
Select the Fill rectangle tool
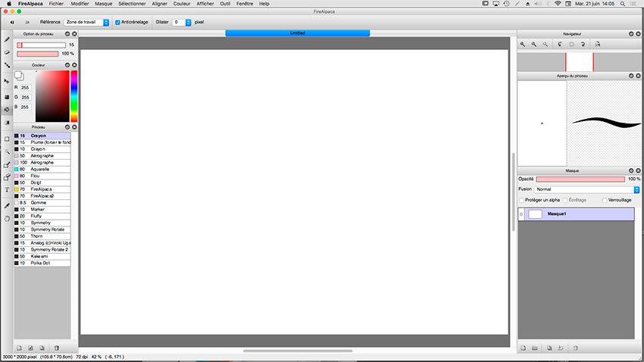pos(7,97)
